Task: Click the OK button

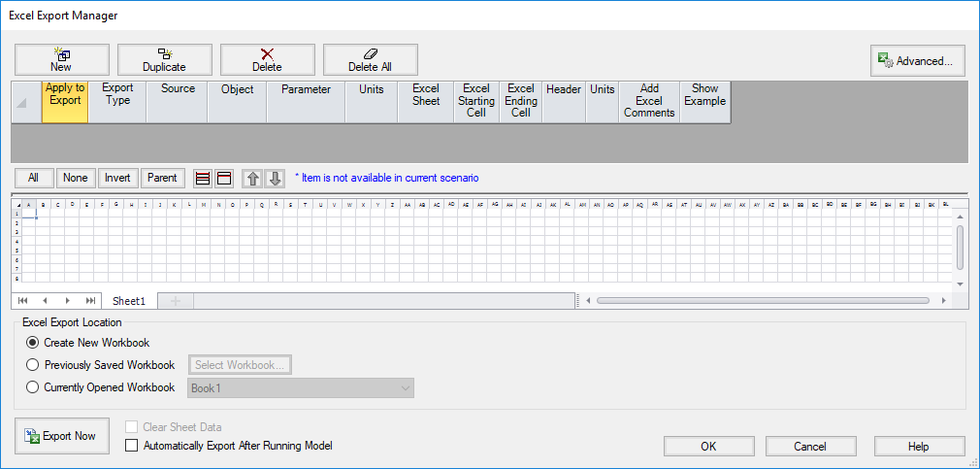Action: click(x=708, y=447)
